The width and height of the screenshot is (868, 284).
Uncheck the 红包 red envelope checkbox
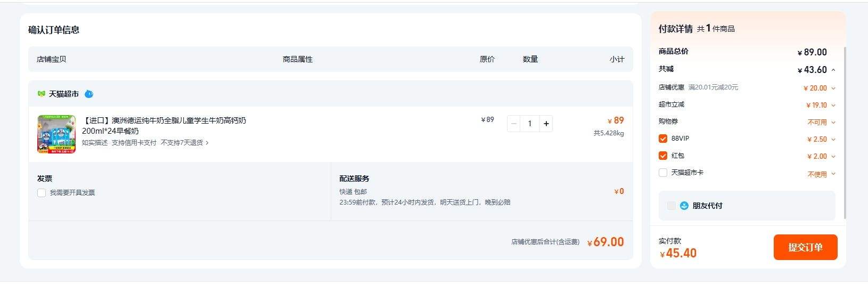coord(663,156)
